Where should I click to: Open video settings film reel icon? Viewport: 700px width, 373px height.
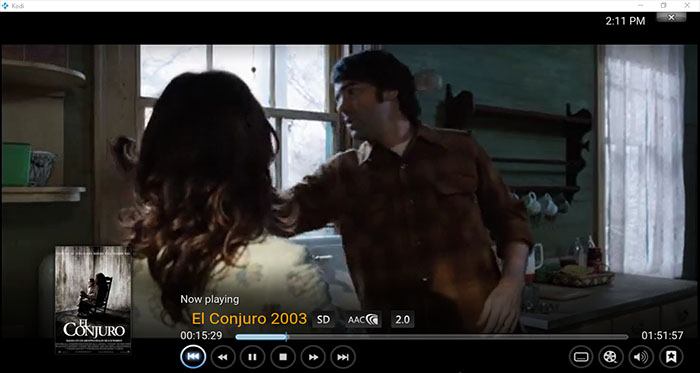click(x=611, y=357)
